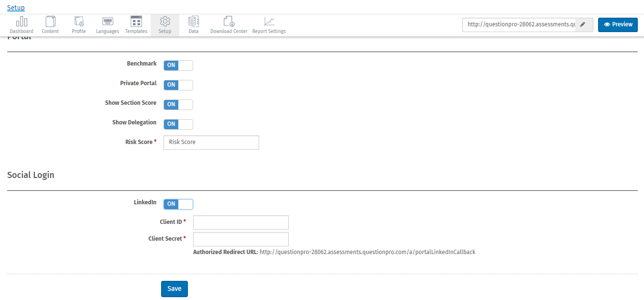
Task: Open the Profile section
Action: pos(78,25)
